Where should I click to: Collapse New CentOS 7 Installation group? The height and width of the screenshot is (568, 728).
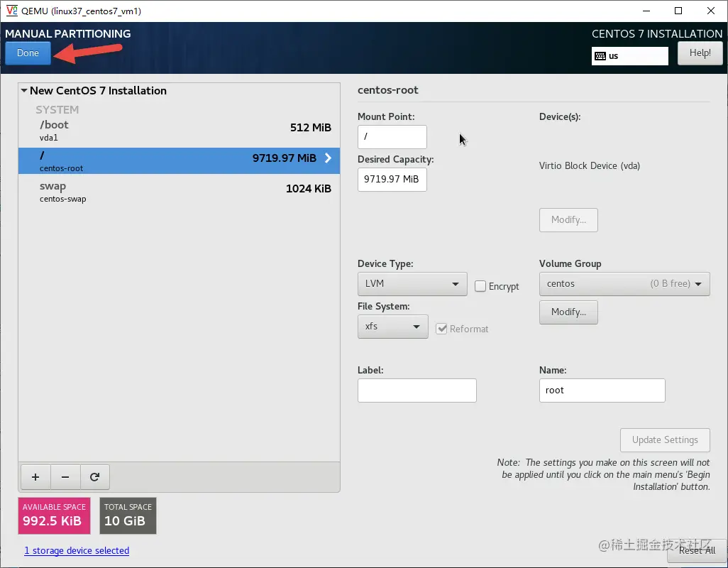[x=24, y=91]
